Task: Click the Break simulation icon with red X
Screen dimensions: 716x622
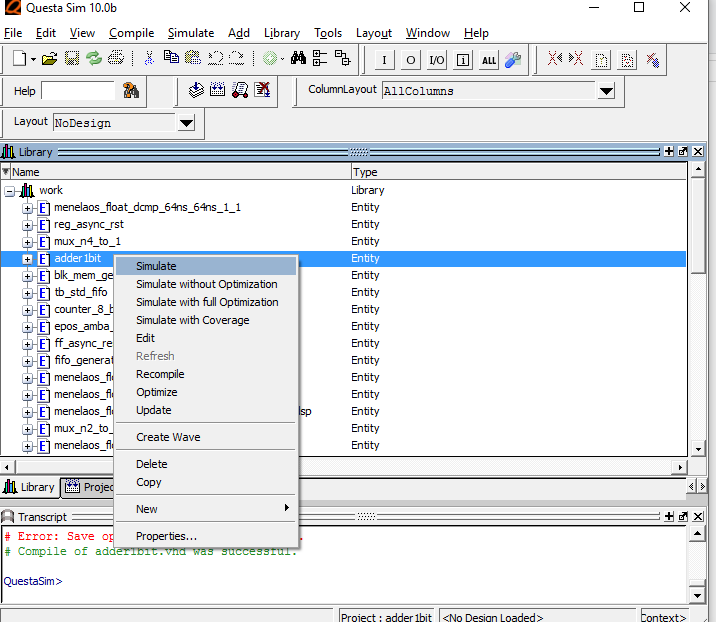Action: (x=262, y=90)
